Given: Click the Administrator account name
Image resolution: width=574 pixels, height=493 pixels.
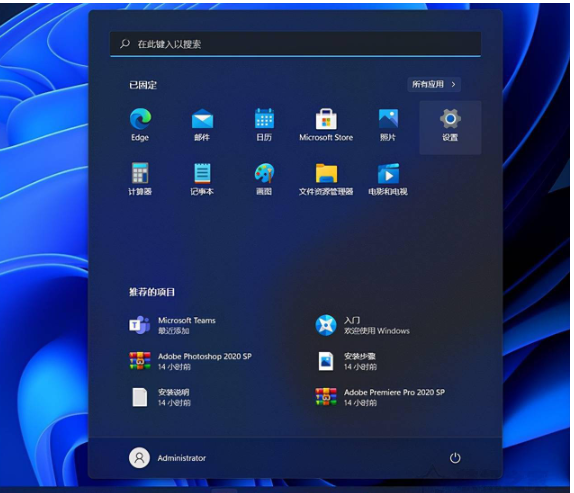Looking at the screenshot, I should coord(182,458).
